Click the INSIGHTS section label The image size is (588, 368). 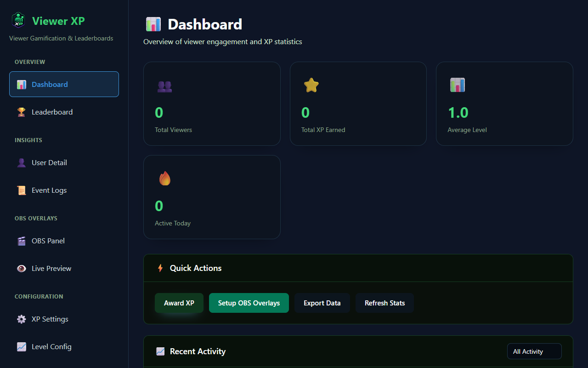coord(28,140)
